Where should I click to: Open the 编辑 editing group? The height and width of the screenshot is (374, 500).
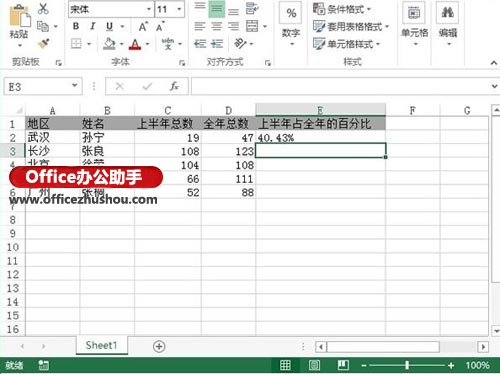tap(448, 24)
